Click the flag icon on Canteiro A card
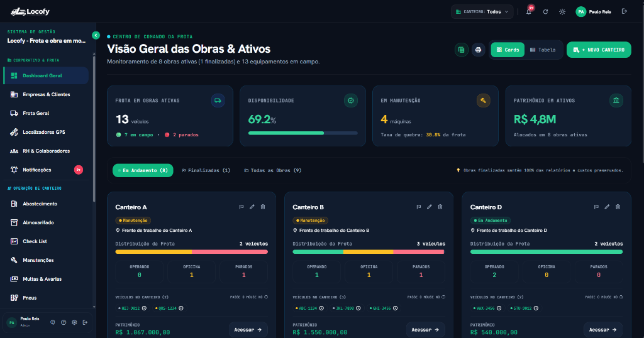This screenshot has height=338, width=644. point(241,207)
